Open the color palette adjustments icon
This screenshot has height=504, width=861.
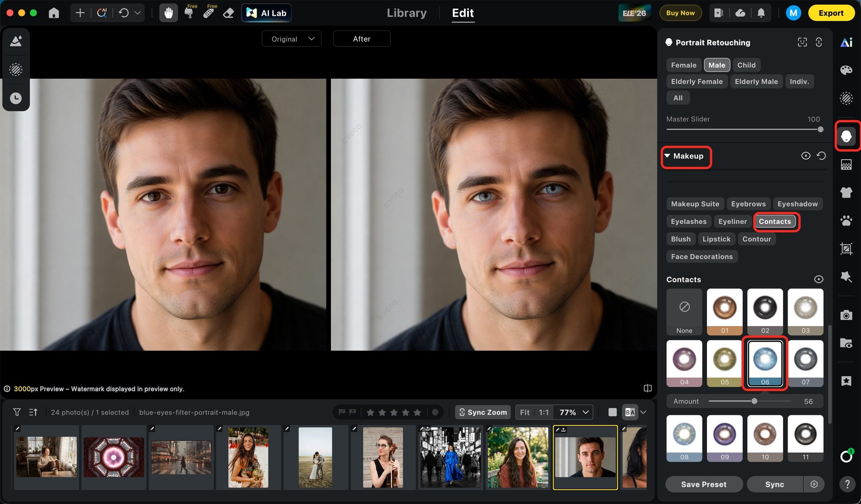pyautogui.click(x=846, y=70)
